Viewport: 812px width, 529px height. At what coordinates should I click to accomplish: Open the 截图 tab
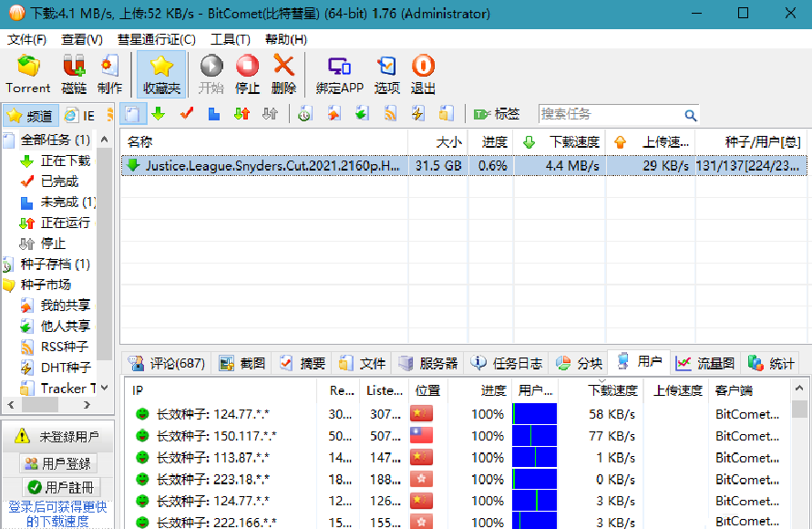pyautogui.click(x=242, y=364)
